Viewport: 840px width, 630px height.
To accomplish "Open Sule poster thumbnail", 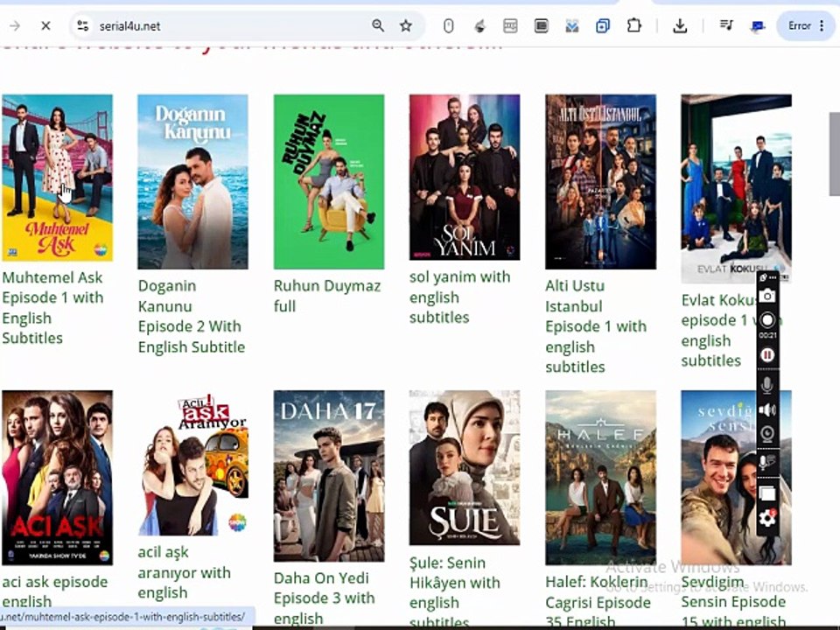I will pyautogui.click(x=465, y=467).
